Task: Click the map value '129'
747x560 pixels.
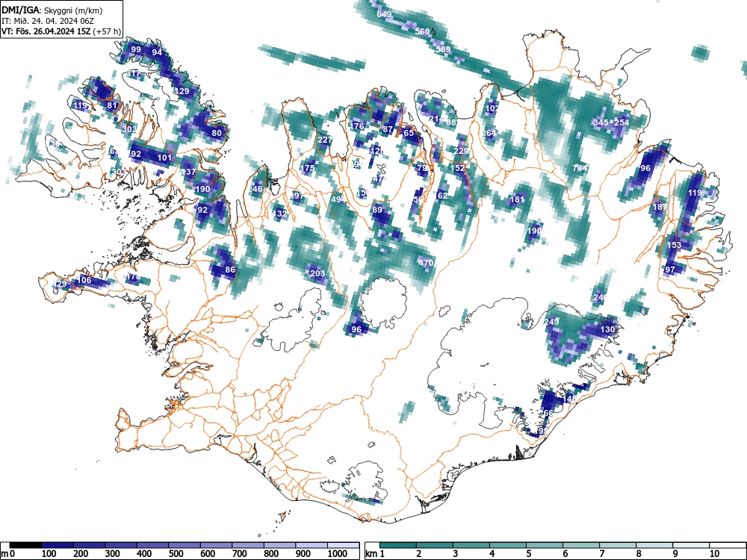Action: [182, 91]
